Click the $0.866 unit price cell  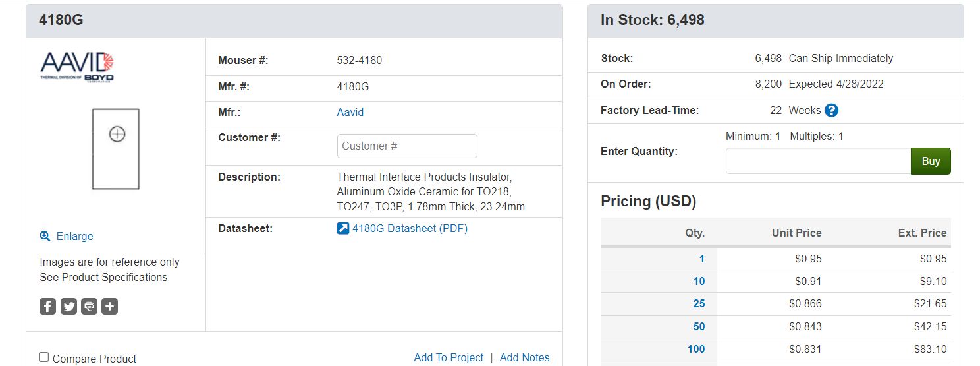tap(805, 304)
